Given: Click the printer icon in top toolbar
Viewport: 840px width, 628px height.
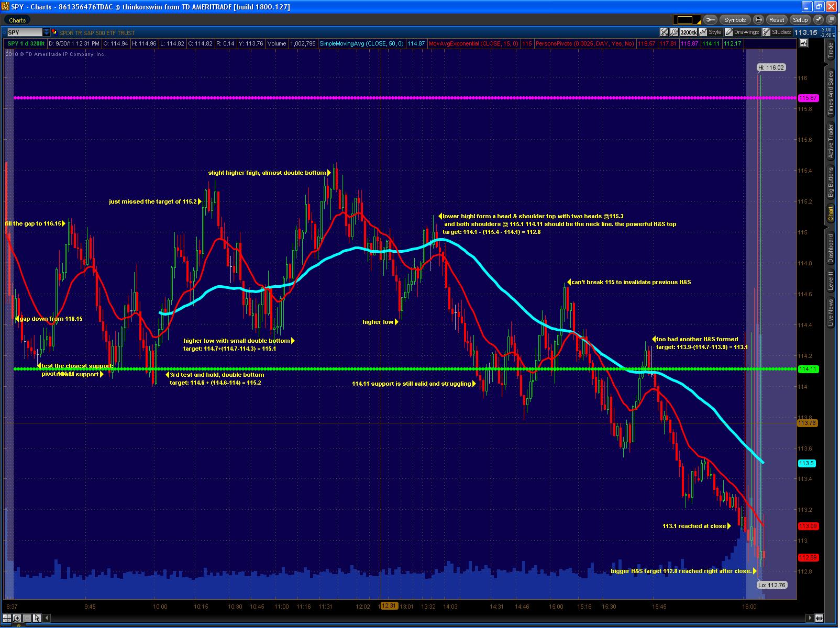Looking at the screenshot, I should [758, 20].
